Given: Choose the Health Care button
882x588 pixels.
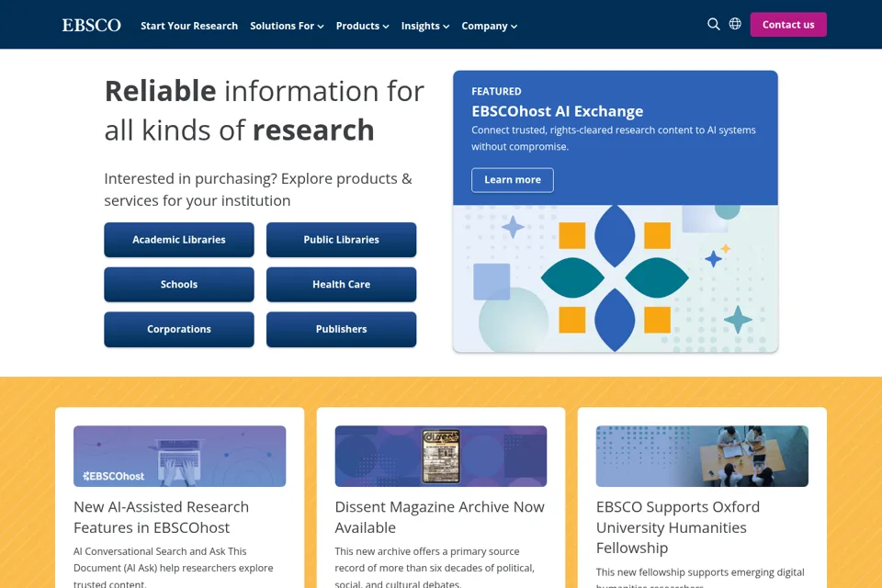Looking at the screenshot, I should (342, 285).
